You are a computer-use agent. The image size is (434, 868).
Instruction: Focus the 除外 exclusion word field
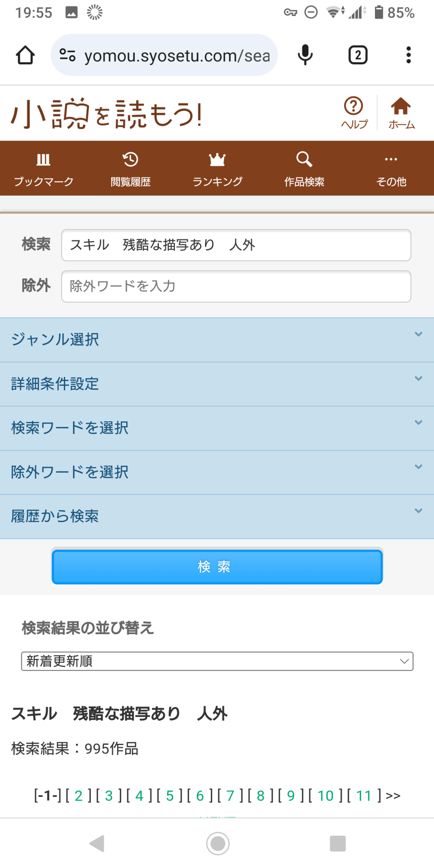coord(236,286)
